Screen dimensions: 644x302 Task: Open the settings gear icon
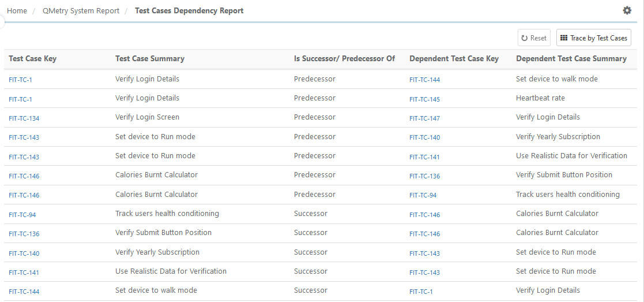627,10
